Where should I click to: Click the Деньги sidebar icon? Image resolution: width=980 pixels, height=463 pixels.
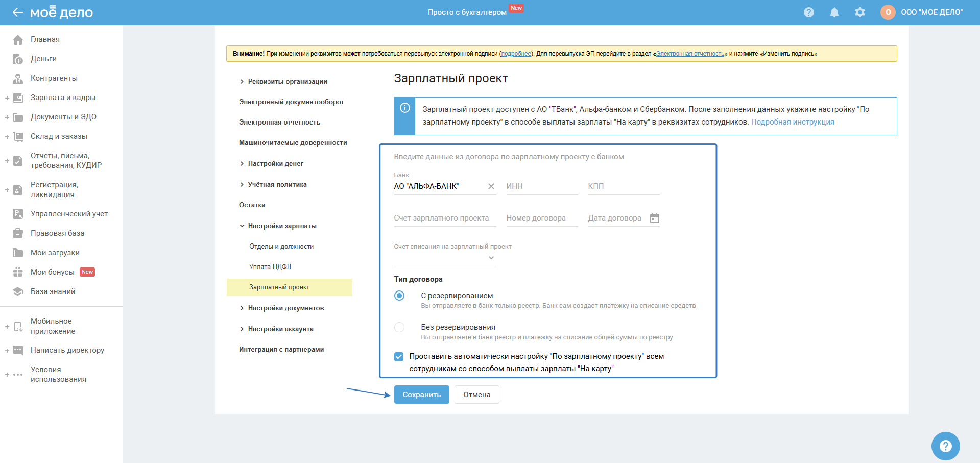(18, 59)
